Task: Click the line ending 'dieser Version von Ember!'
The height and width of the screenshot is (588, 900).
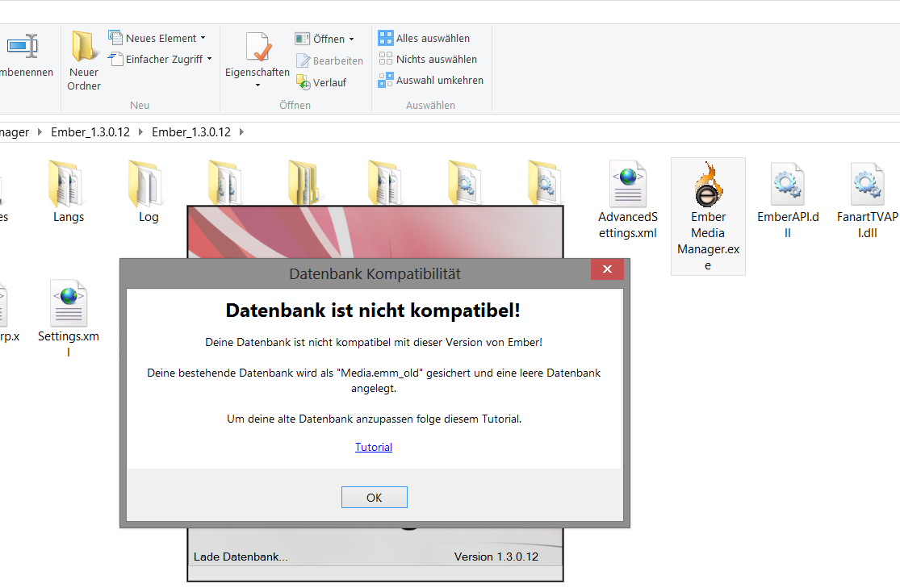Action: 374,343
